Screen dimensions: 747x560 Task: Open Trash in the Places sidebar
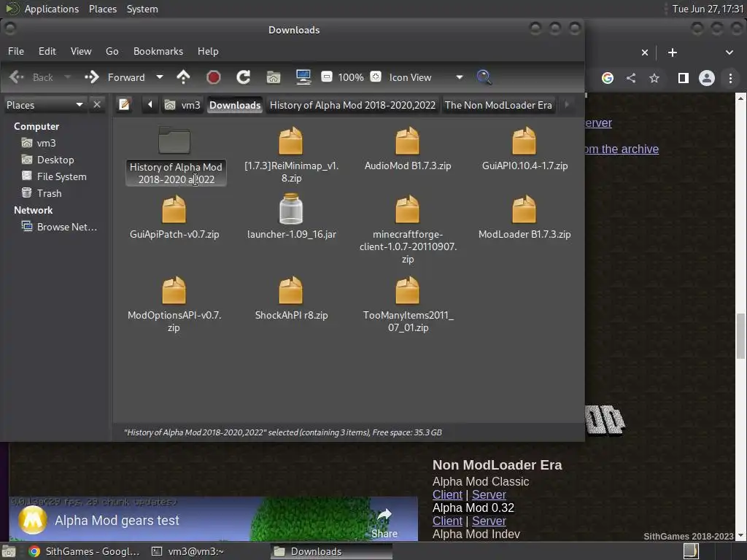(x=42, y=192)
